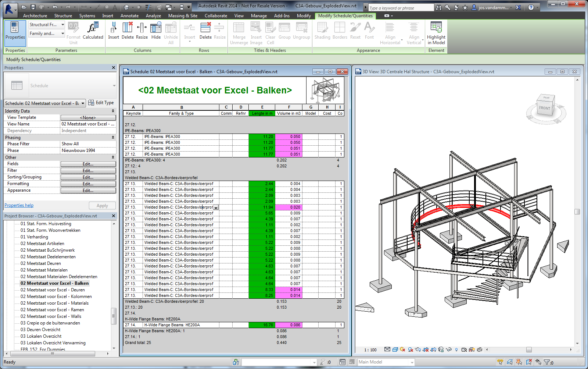The width and height of the screenshot is (588, 369).
Task: Click Delete row icon in Rows panel
Action: click(x=205, y=31)
